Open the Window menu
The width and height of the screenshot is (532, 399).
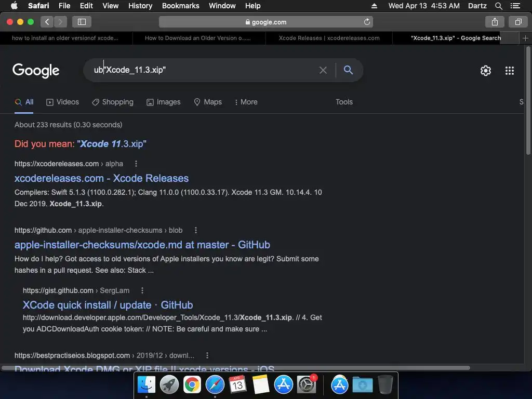click(222, 6)
